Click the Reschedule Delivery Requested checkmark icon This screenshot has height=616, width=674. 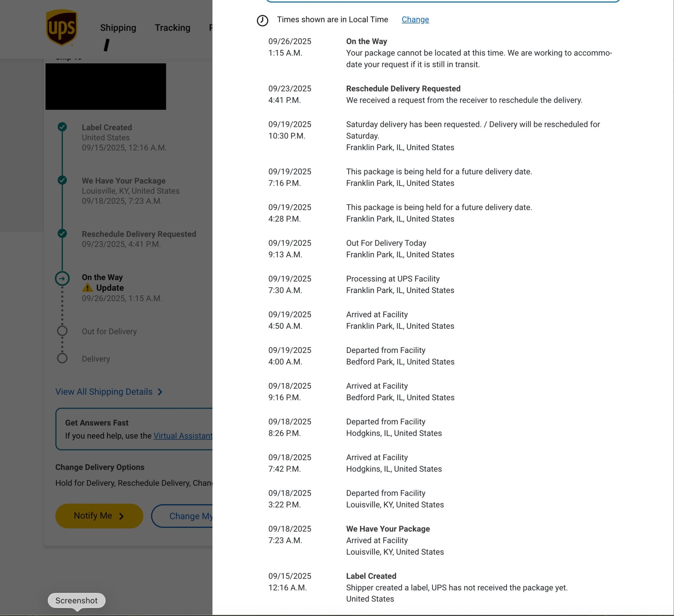coord(62,233)
